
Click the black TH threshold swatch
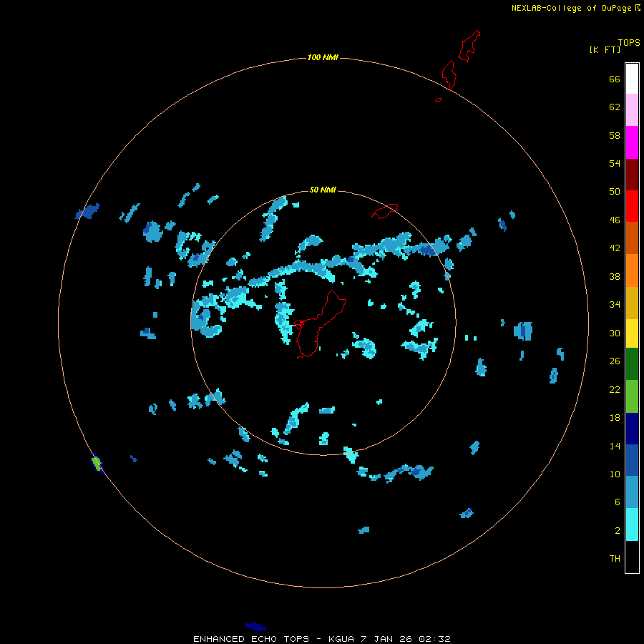(x=632, y=557)
